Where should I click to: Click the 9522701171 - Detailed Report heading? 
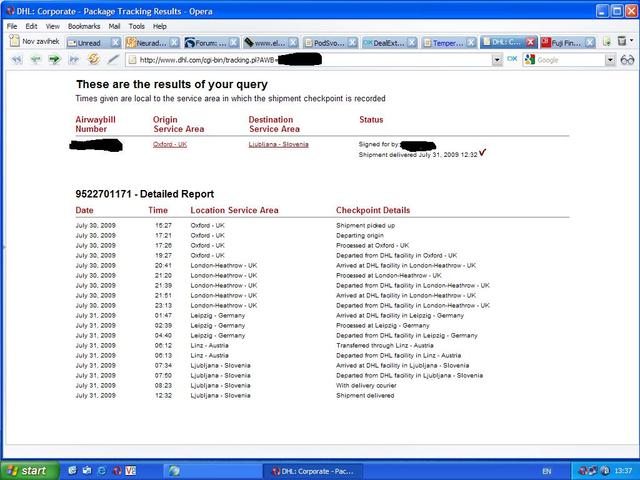click(x=144, y=194)
